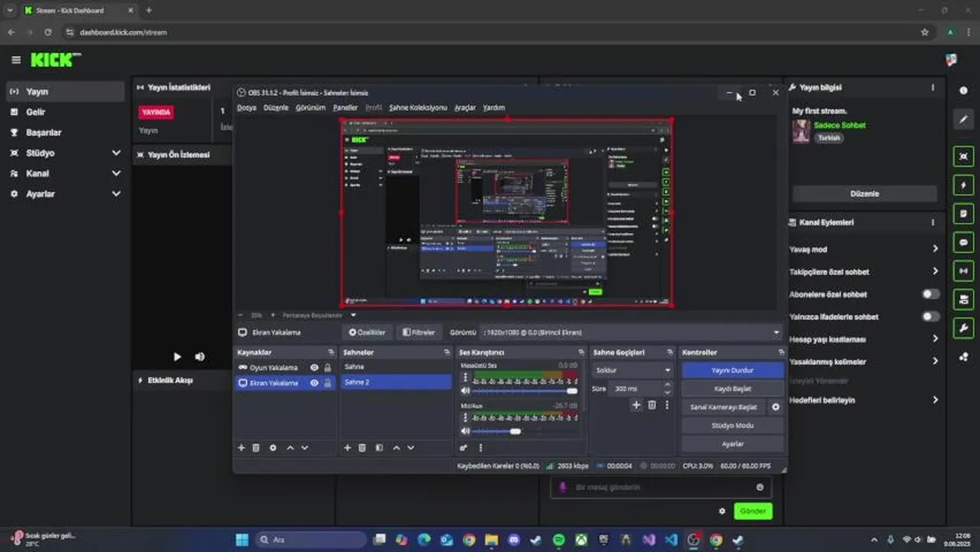Viewport: 980px width, 552px height.
Task: Open advanced audio properties gears icon
Action: pos(464,448)
